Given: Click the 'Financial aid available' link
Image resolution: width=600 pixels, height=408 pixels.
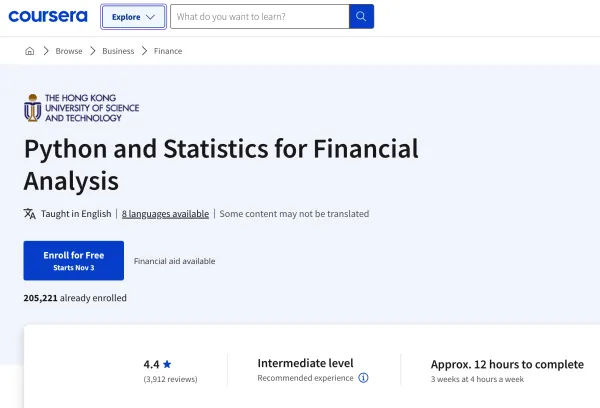Looking at the screenshot, I should click(174, 261).
